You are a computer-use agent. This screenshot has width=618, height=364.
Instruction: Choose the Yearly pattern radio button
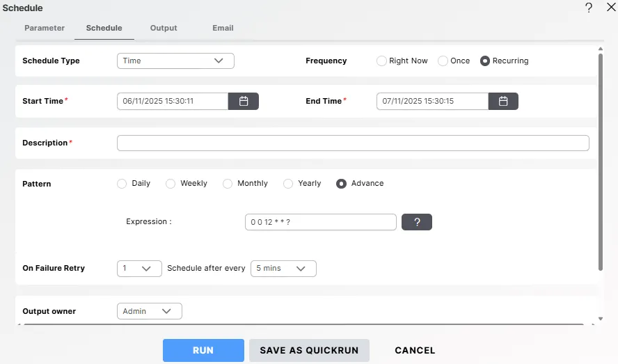pos(288,184)
